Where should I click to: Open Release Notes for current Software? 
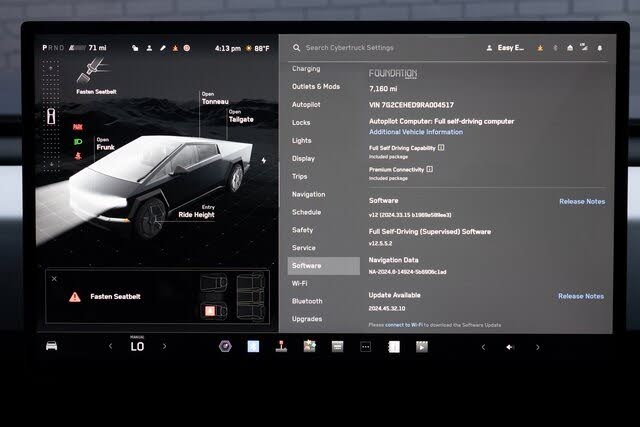click(582, 201)
